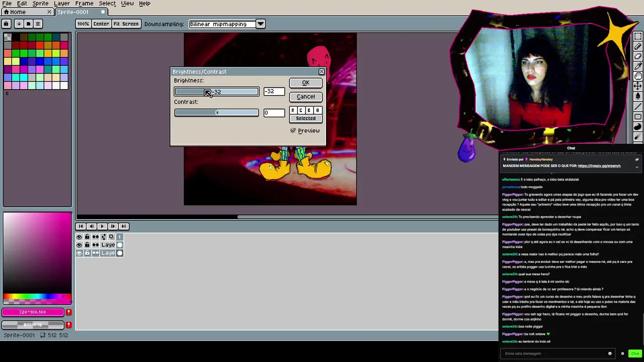Select the Eyedropper tool
The height and width of the screenshot is (362, 644).
click(x=638, y=66)
